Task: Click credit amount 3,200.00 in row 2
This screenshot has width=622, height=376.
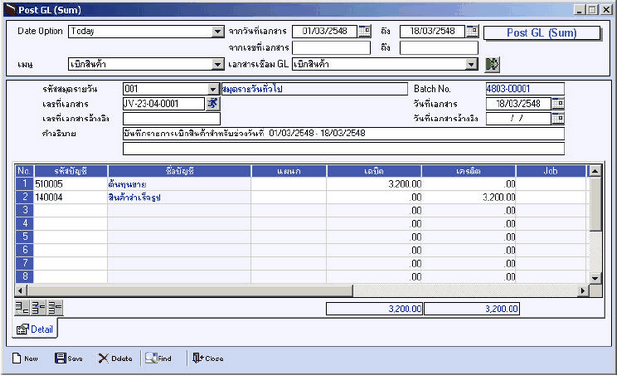Action: (468, 197)
